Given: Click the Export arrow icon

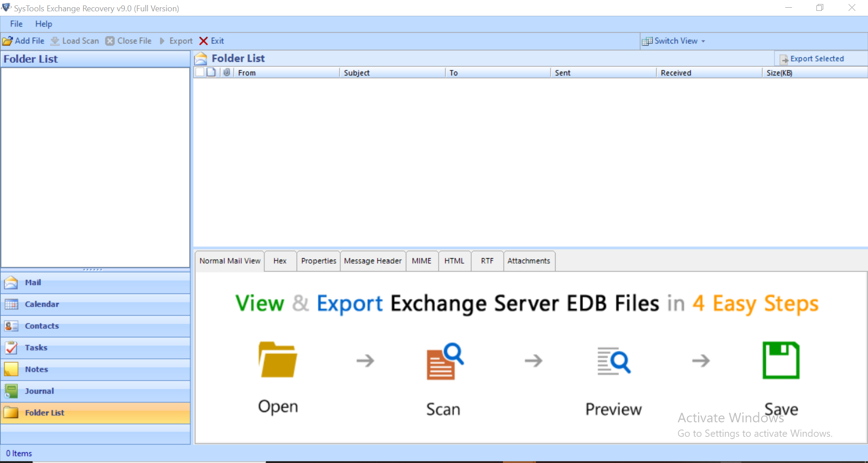Looking at the screenshot, I should coord(162,41).
